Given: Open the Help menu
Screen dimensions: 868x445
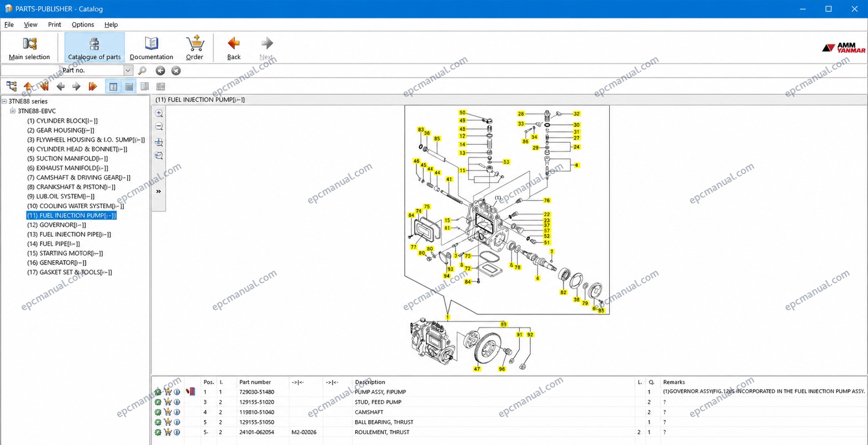Looking at the screenshot, I should [111, 24].
